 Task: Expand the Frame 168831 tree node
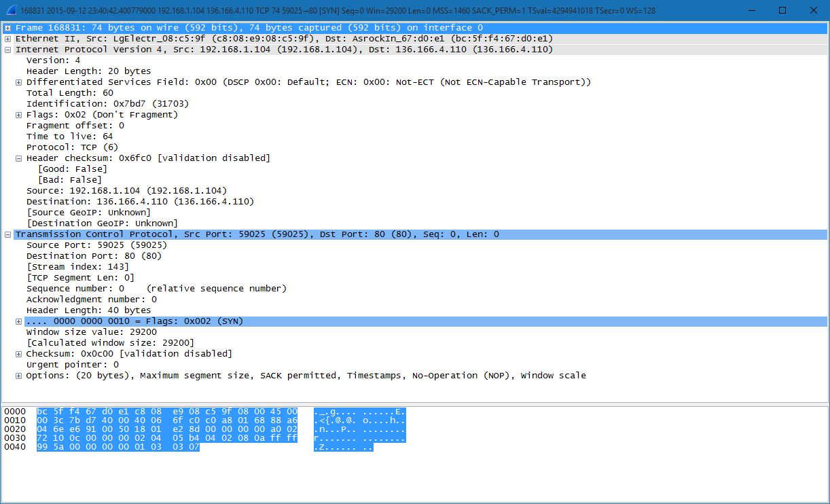click(x=7, y=28)
